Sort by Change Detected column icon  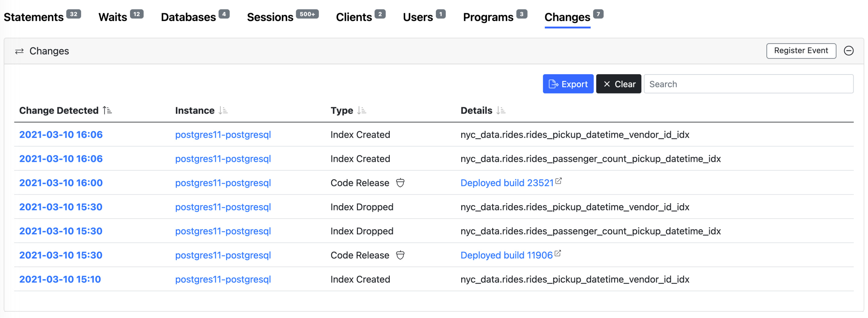(107, 110)
